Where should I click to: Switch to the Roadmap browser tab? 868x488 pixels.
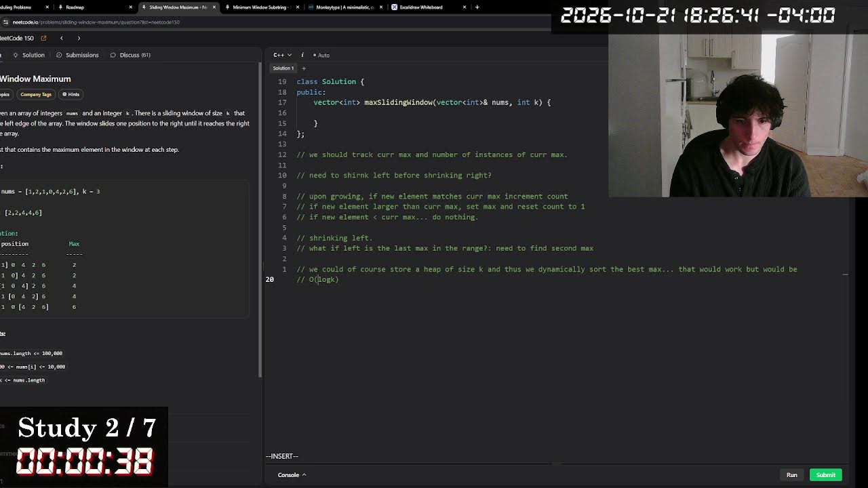(75, 7)
